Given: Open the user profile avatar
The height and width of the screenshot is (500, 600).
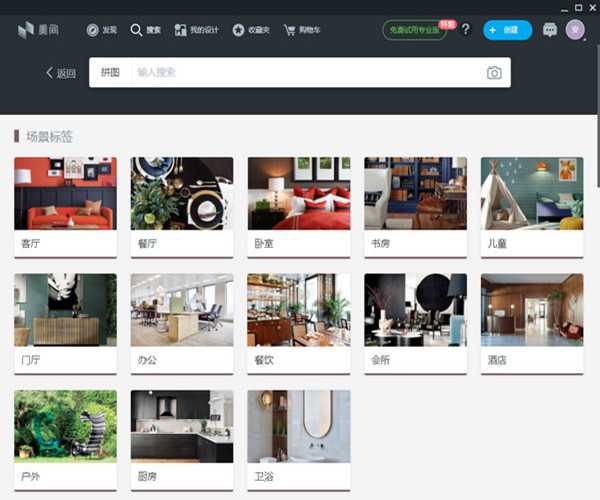Looking at the screenshot, I should pos(575,30).
